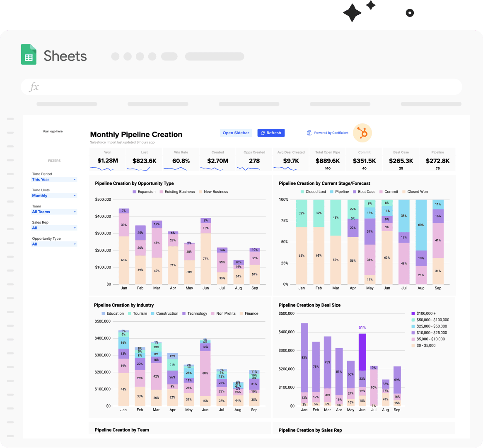Click the Open Sidebar button
483x448 pixels.
tap(236, 133)
